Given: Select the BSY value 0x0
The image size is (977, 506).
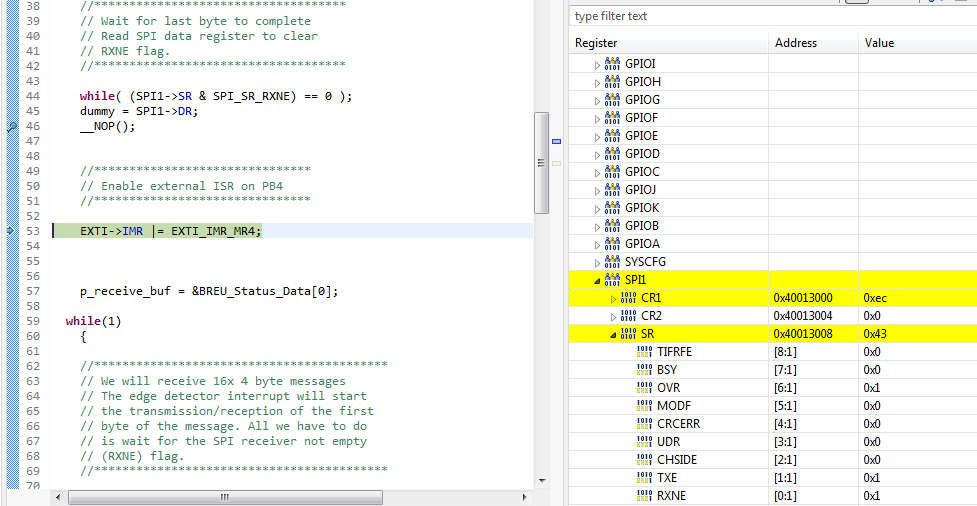Looking at the screenshot, I should click(x=872, y=370).
